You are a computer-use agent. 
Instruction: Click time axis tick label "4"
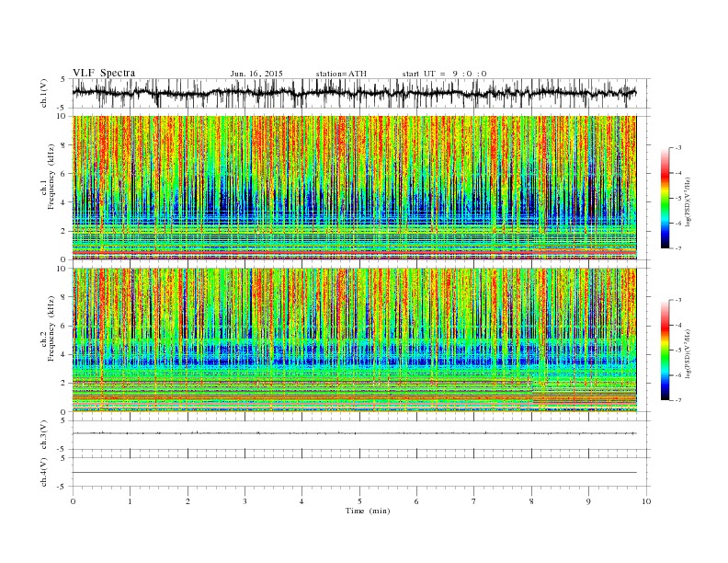click(301, 501)
